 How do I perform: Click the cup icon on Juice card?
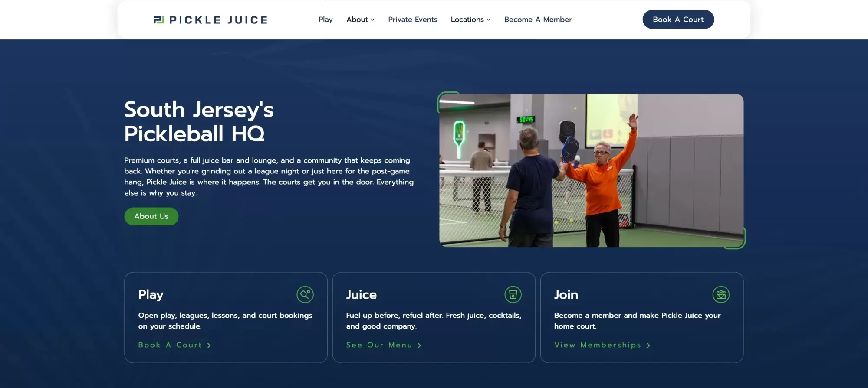(513, 295)
